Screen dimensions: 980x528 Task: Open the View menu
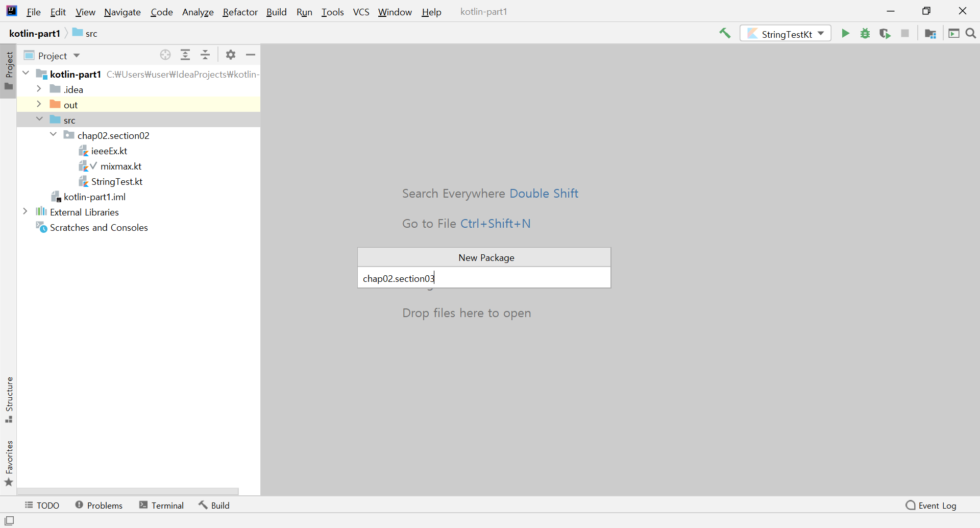point(85,12)
